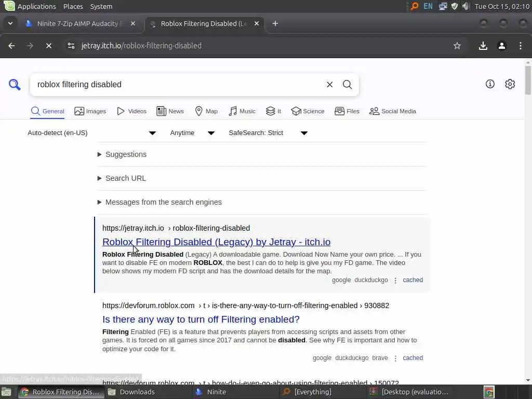Image resolution: width=532 pixels, height=399 pixels.
Task: Click the browser address bar URL
Action: tap(141, 46)
